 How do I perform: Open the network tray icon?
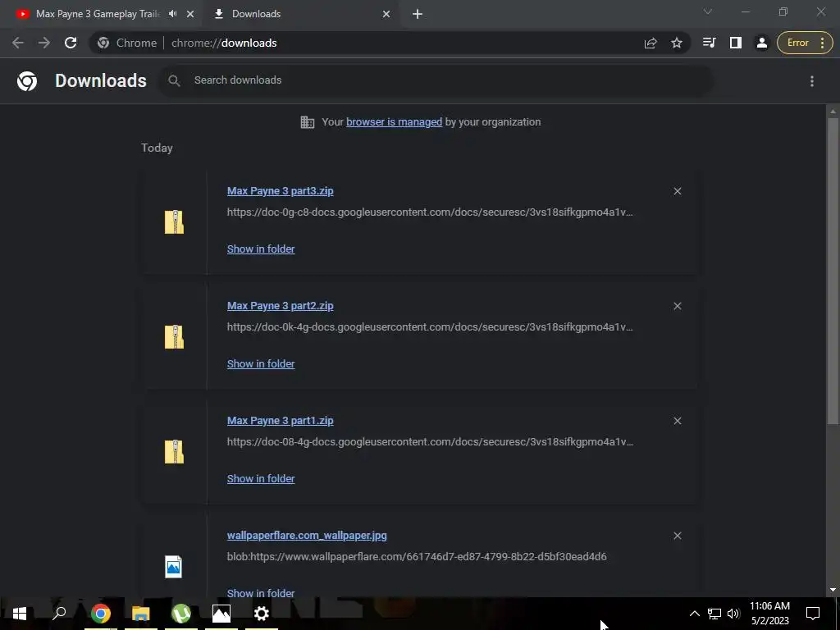tap(714, 614)
